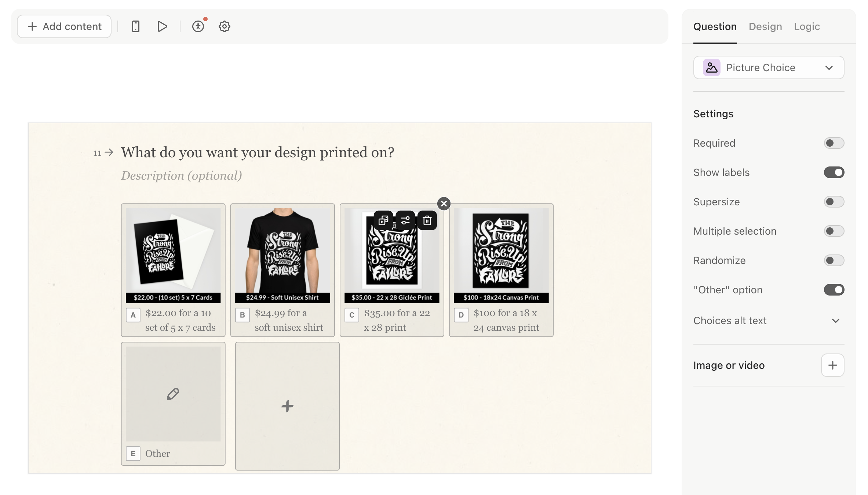Enable the Multiple selection toggle
Viewport: 868px width, 495px height.
[x=834, y=231]
